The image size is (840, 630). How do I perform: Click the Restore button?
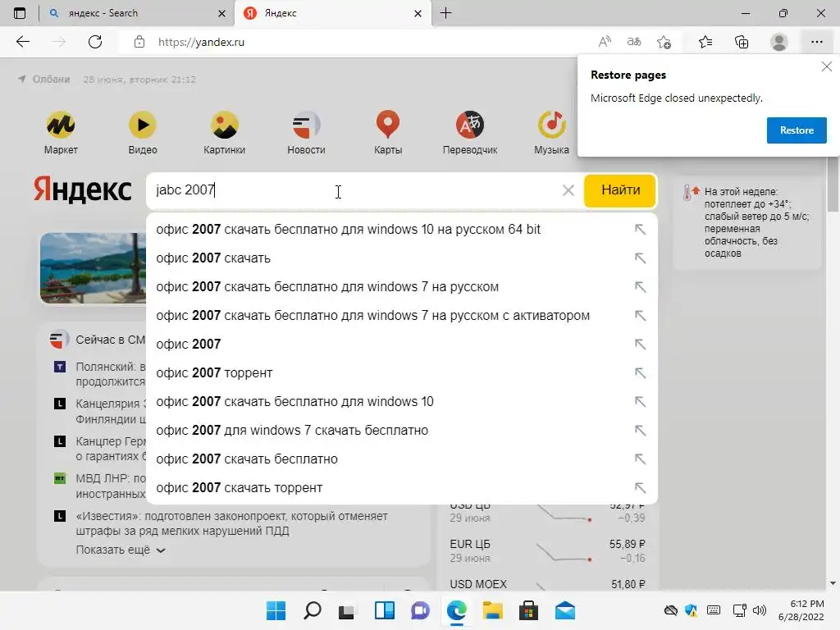(x=796, y=130)
